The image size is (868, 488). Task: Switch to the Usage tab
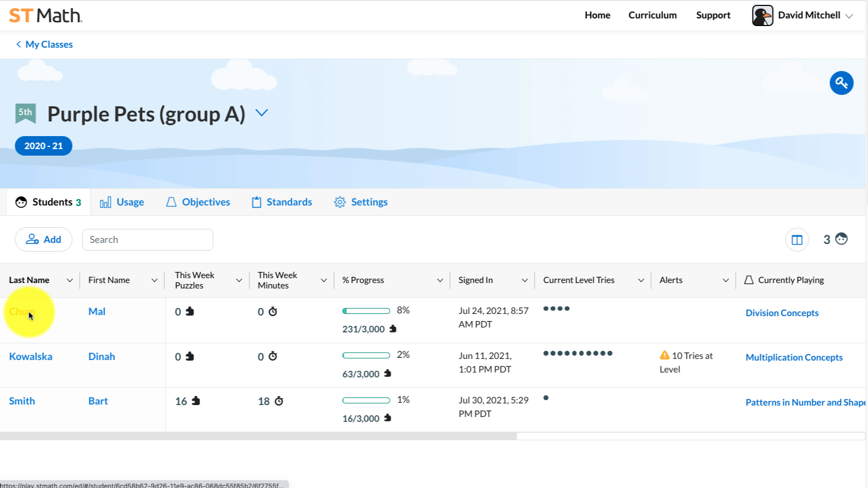pos(122,202)
